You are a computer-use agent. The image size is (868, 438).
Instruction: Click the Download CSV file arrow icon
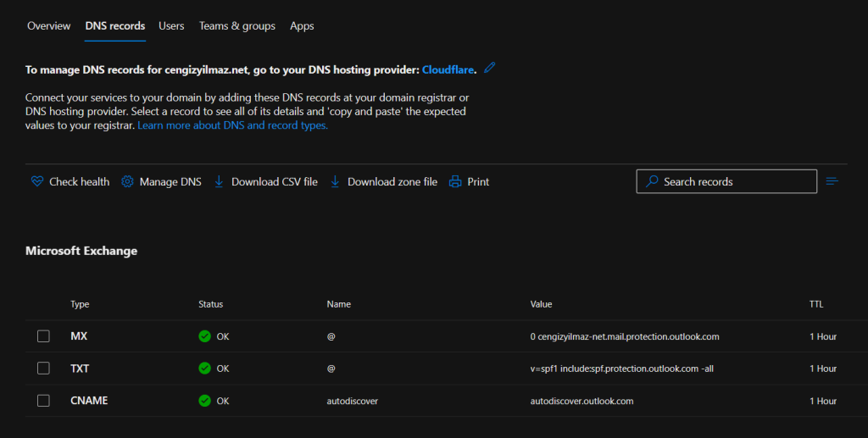click(x=219, y=181)
